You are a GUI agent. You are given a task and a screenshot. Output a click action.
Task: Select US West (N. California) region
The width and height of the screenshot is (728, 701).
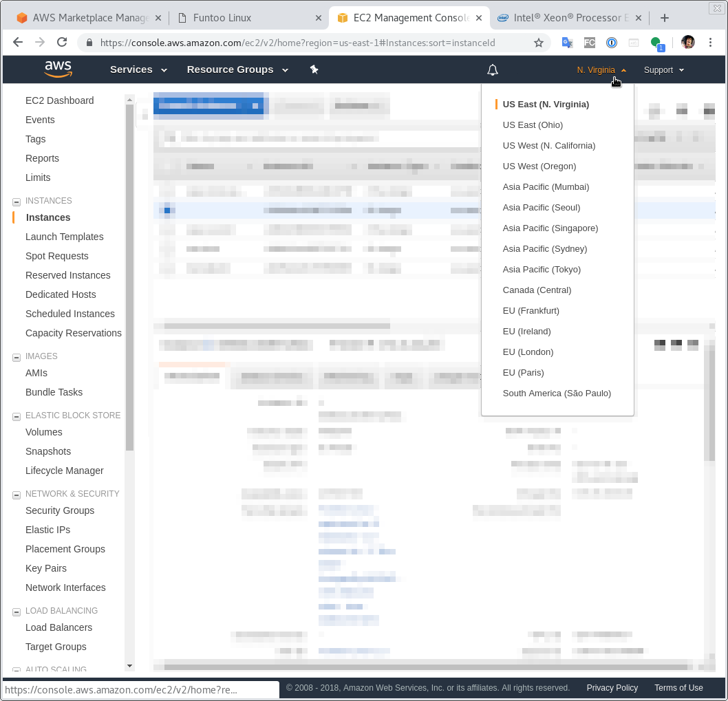point(549,146)
